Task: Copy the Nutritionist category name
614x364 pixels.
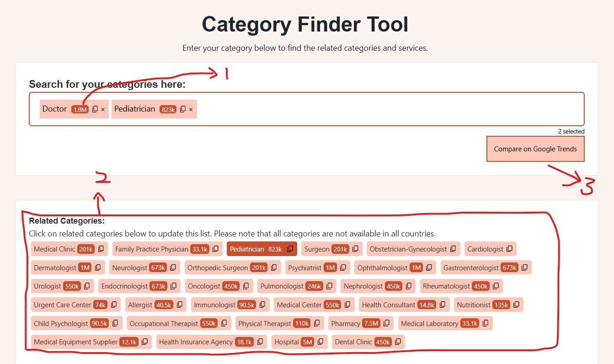Action: point(516,305)
